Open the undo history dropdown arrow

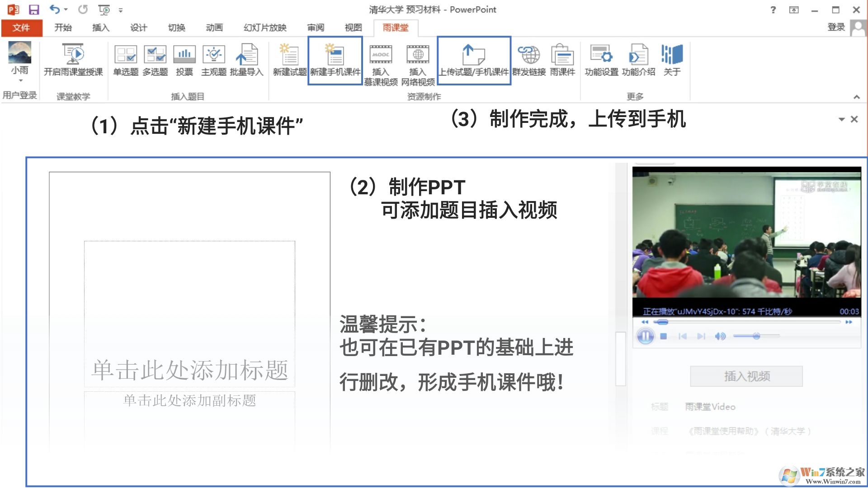pyautogui.click(x=66, y=9)
